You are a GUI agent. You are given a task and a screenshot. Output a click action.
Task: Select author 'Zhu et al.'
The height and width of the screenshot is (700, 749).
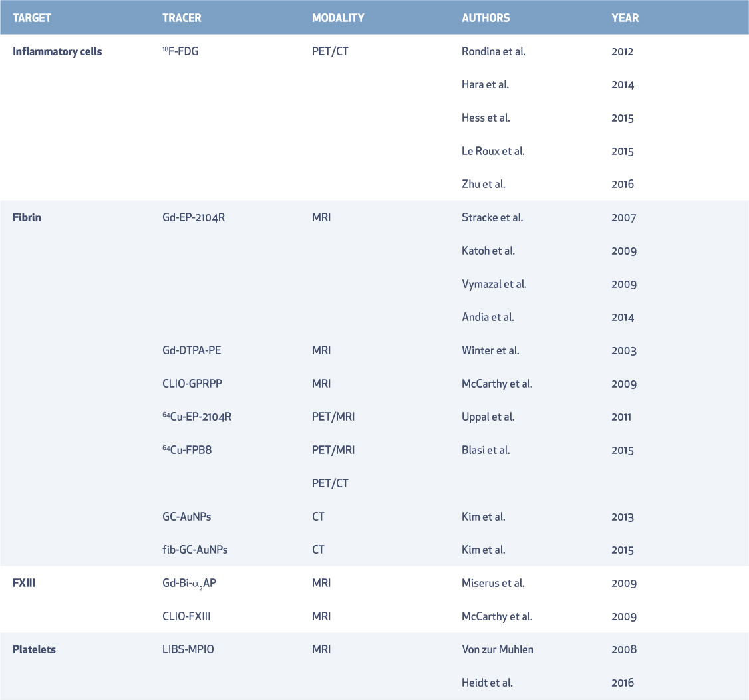(484, 184)
